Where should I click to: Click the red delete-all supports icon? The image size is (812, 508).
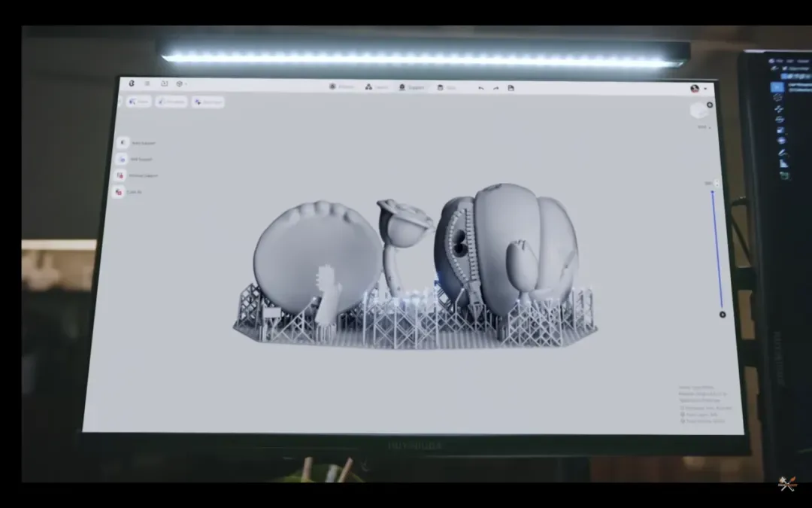click(x=118, y=192)
